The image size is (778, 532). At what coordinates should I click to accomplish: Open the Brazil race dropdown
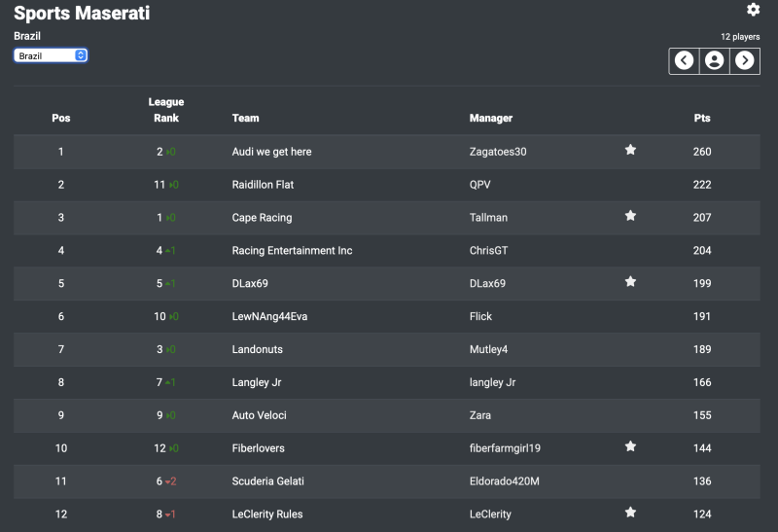click(51, 55)
